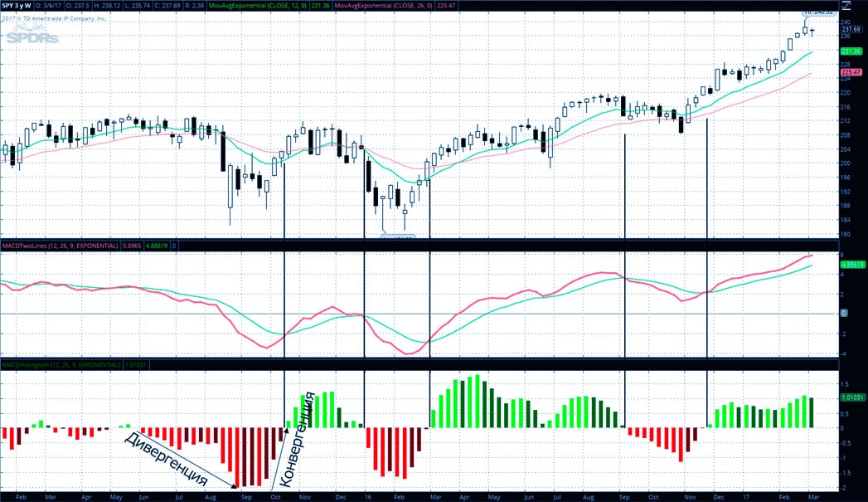Click the green 4.88619 MACD value tag
868x502 pixels.
tap(852, 264)
